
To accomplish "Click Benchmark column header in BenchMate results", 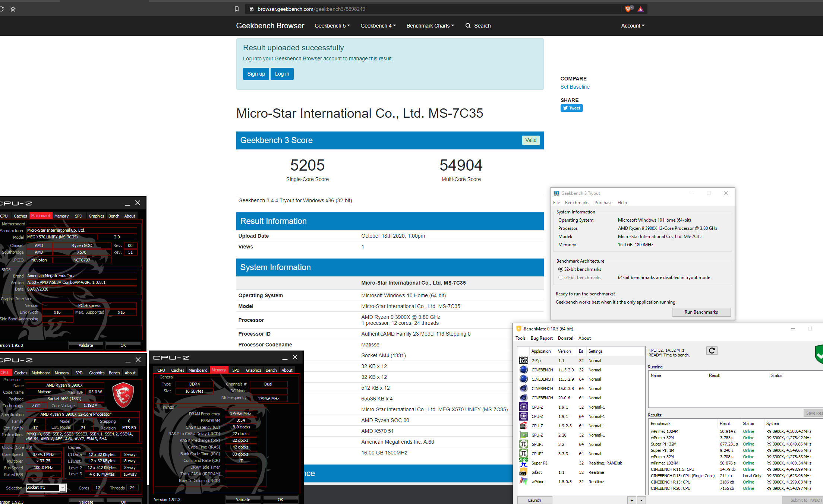I will click(x=683, y=424).
